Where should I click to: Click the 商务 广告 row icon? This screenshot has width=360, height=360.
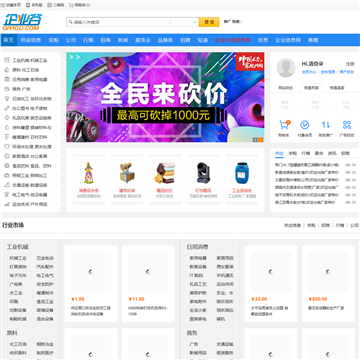pyautogui.click(x=6, y=89)
